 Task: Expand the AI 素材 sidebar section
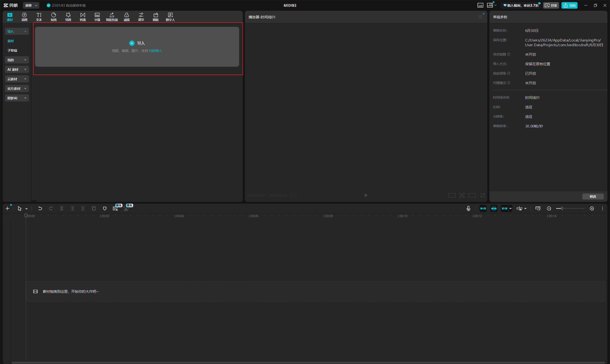click(x=17, y=69)
